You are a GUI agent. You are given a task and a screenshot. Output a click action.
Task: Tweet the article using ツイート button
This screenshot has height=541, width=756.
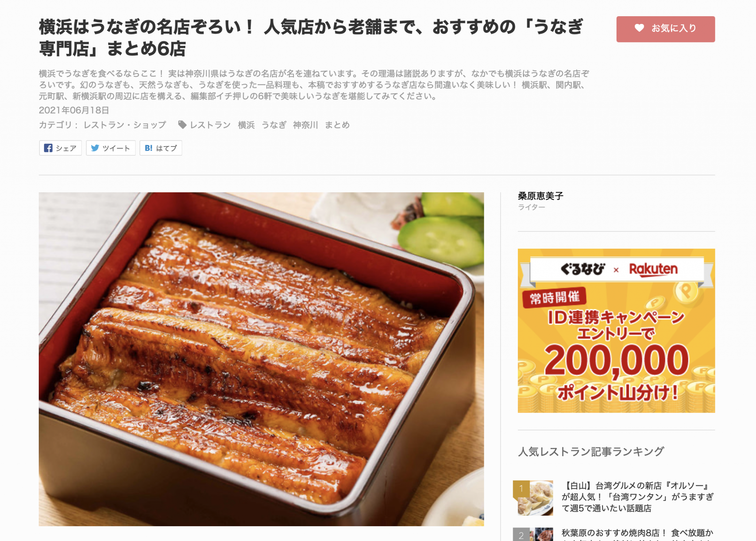pos(111,148)
